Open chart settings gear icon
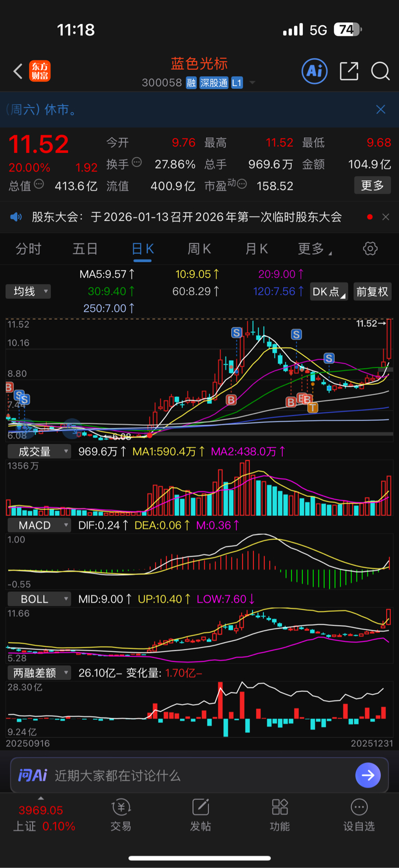Screen dimensions: 399x868 [x=370, y=249]
